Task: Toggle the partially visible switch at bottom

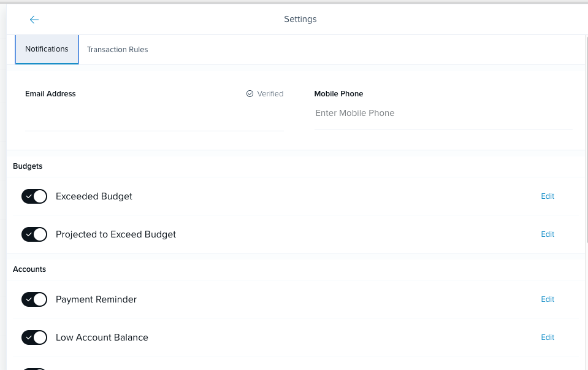Action: click(x=34, y=369)
